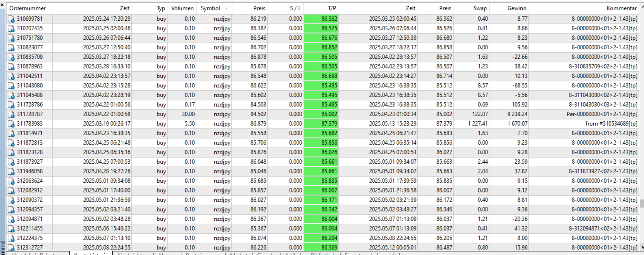This screenshot has height=255, width=644.
Task: Select the swap value 1 227.41
Action: click(x=476, y=123)
